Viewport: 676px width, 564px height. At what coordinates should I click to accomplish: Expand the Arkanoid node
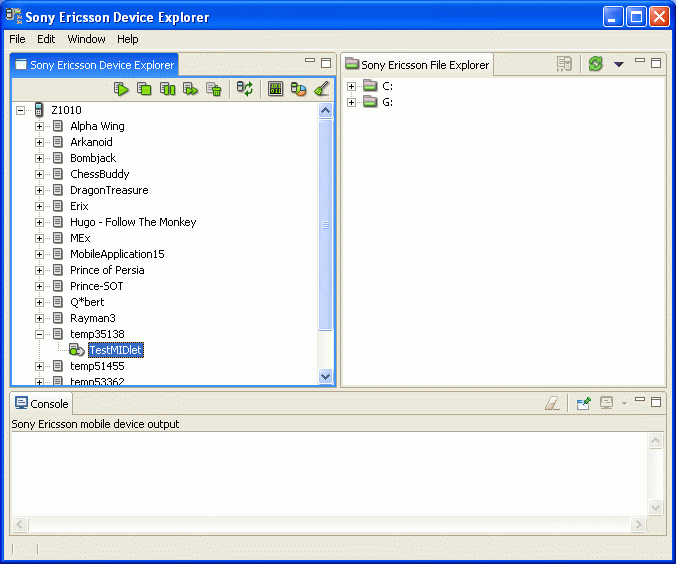pos(39,142)
